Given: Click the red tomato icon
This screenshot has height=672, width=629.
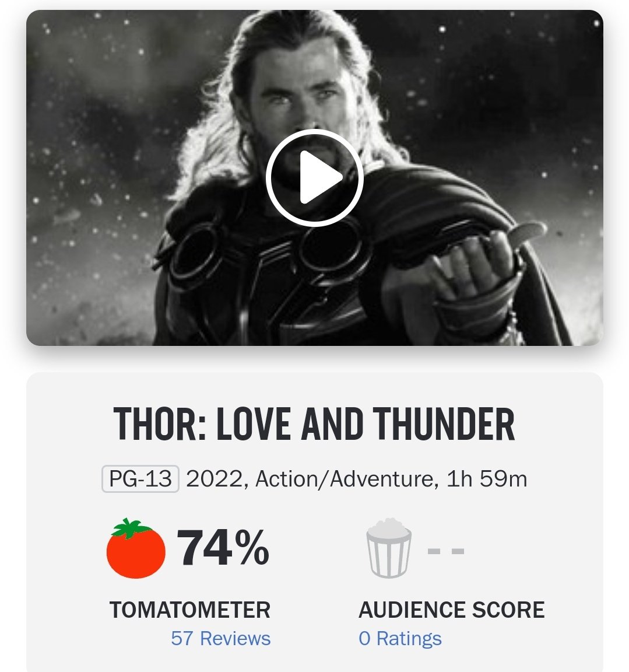Looking at the screenshot, I should pyautogui.click(x=136, y=551).
